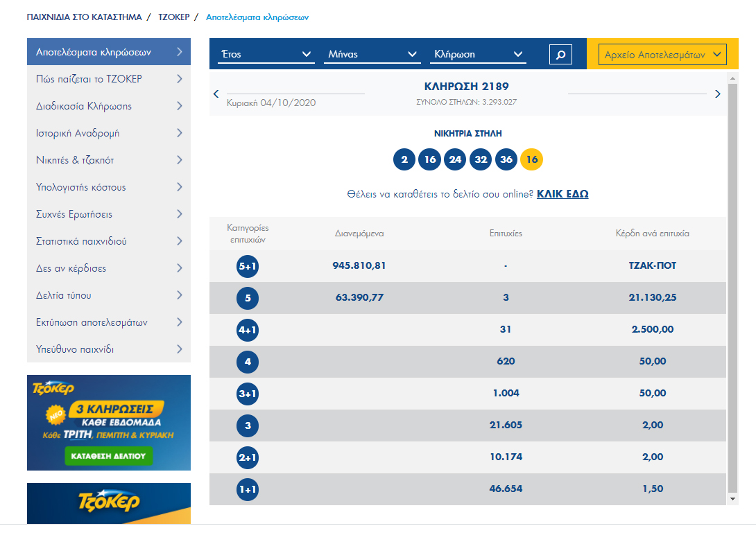756x535 pixels.
Task: Click the 1+1 category badge
Action: (248, 489)
